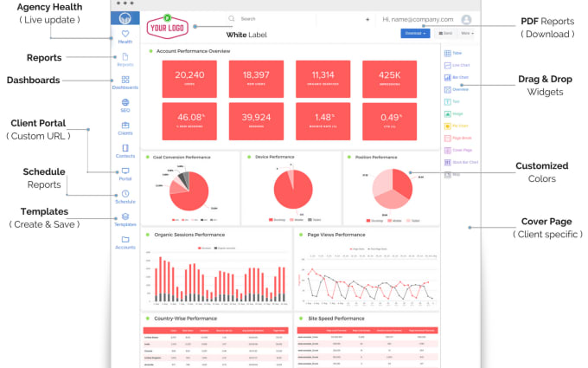The height and width of the screenshot is (368, 588).
Task: Select the Table widget
Action: [453, 54]
